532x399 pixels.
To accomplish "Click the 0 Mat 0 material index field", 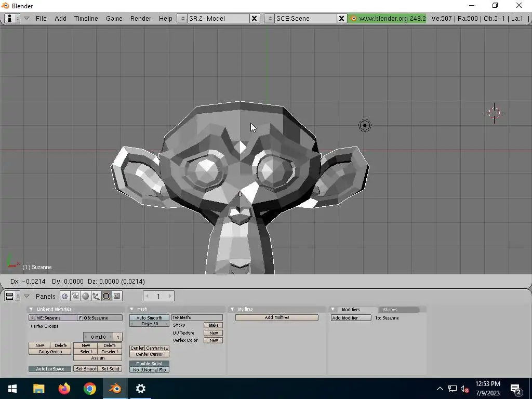I will point(98,337).
